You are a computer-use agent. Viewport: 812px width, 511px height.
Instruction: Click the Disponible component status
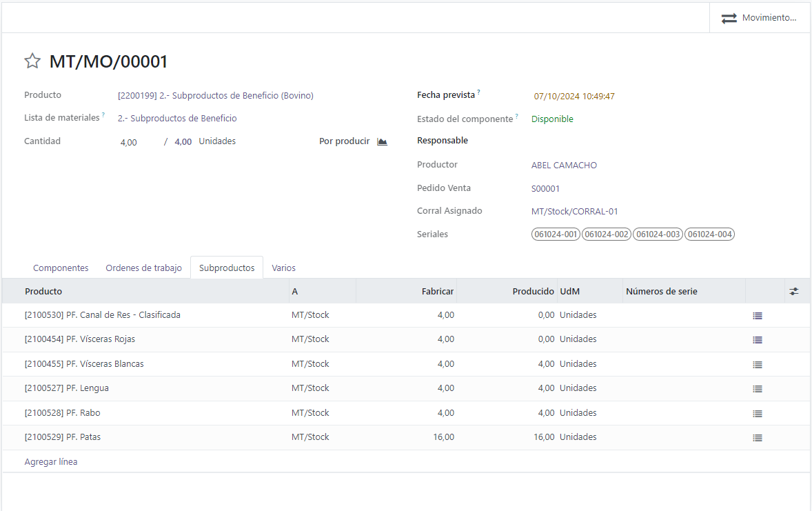tap(552, 119)
